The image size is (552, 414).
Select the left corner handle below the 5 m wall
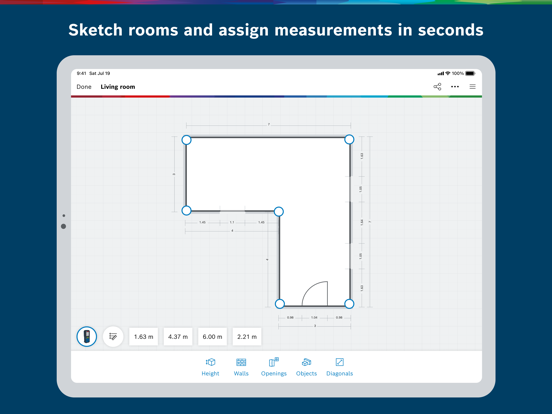186,211
